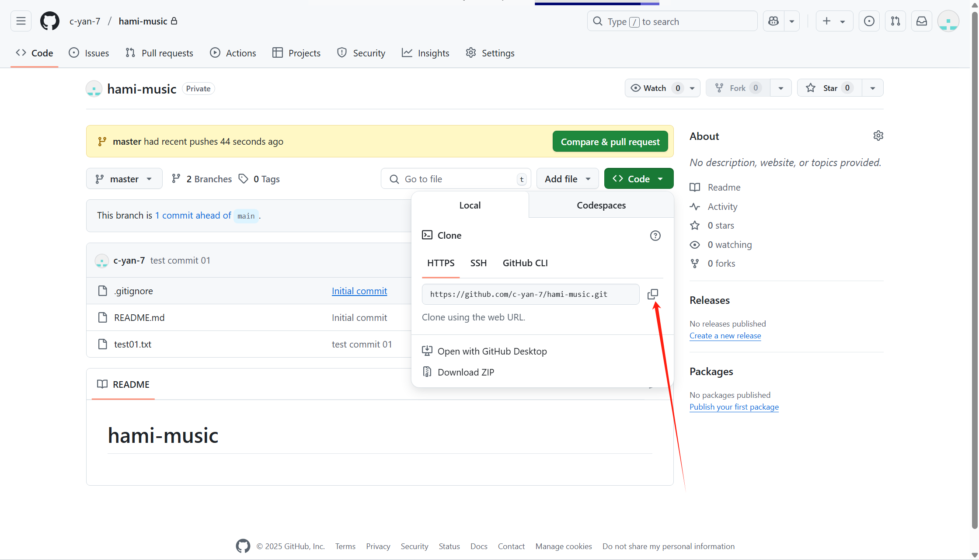The image size is (979, 560).
Task: Copy the HTTPS clone URL
Action: 653,294
